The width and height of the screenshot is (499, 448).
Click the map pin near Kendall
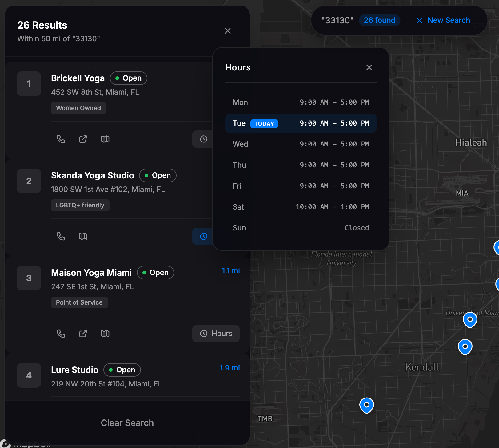pos(465,346)
